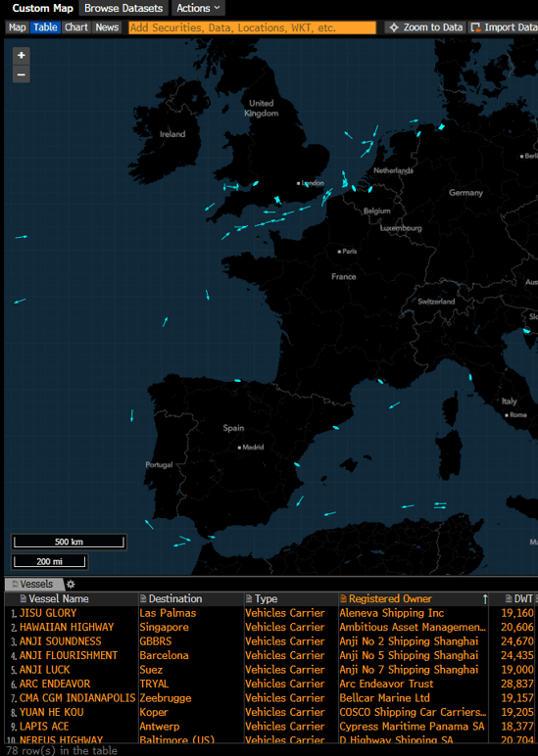Select vessel ANJI LUCK

pyautogui.click(x=44, y=670)
